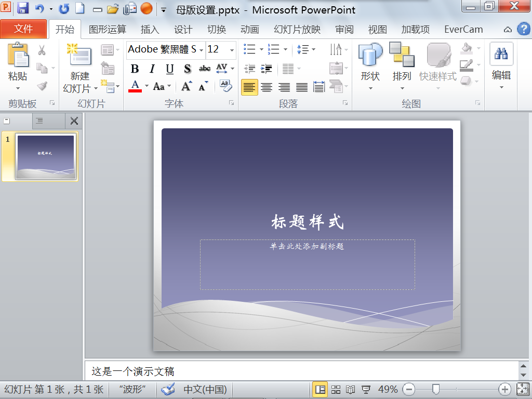Viewport: 532px width, 399px height.
Task: Clear all formatting from text
Action: (225, 86)
